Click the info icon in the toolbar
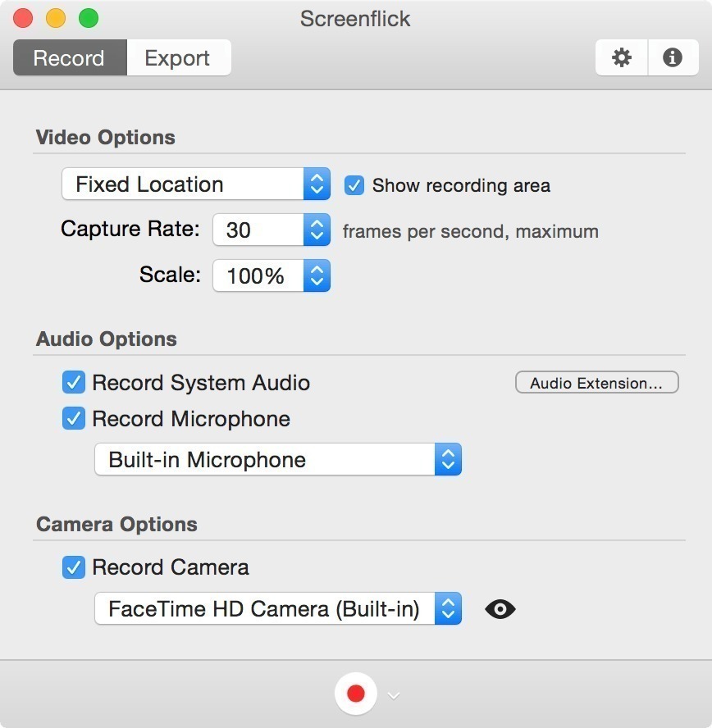The height and width of the screenshot is (728, 712). coord(673,57)
